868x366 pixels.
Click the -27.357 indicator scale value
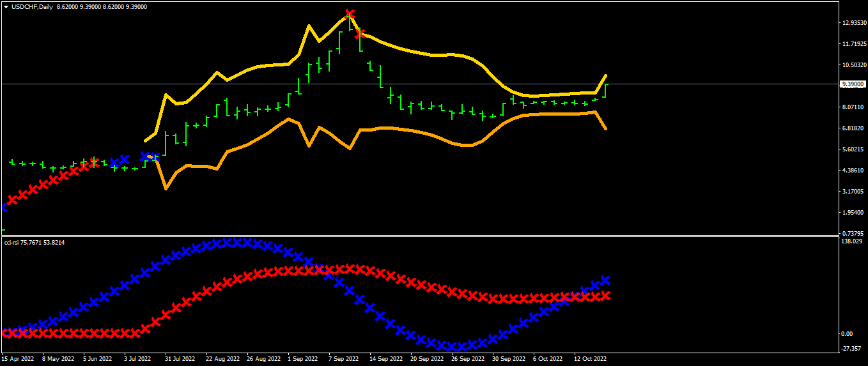[853, 349]
